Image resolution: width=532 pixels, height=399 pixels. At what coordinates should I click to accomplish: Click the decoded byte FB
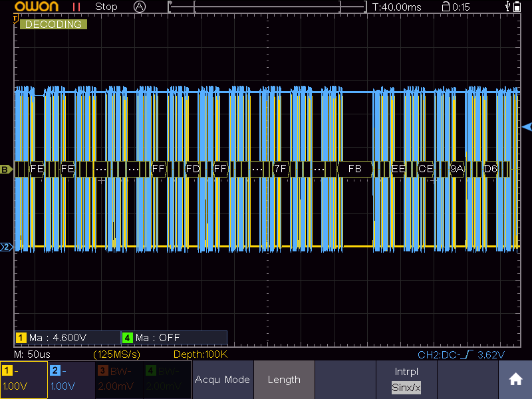click(x=355, y=169)
